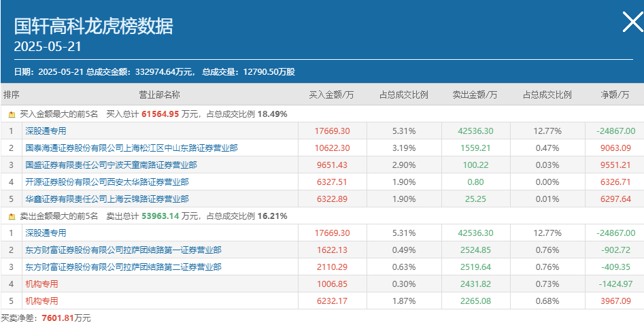
Task: Click 机构专用 link in sell row 4
Action: (41, 284)
